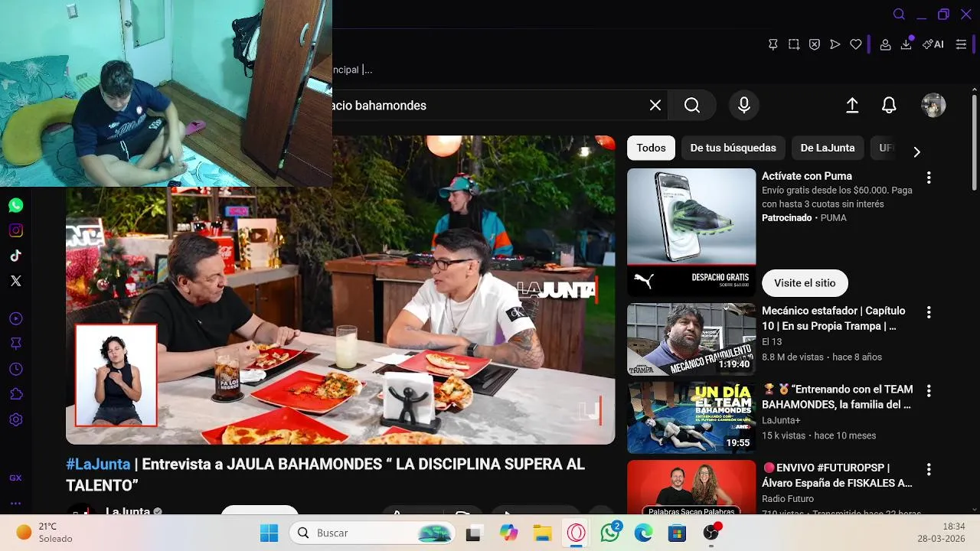980x551 pixels.
Task: Click the YouTube Create upload icon
Action: (852, 106)
